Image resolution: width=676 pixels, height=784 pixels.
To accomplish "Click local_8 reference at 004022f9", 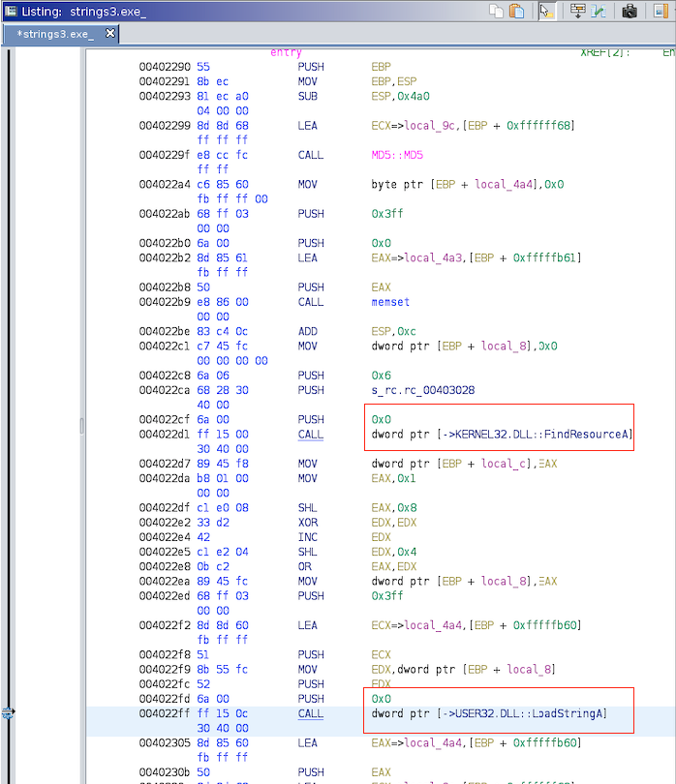I will pos(529,669).
